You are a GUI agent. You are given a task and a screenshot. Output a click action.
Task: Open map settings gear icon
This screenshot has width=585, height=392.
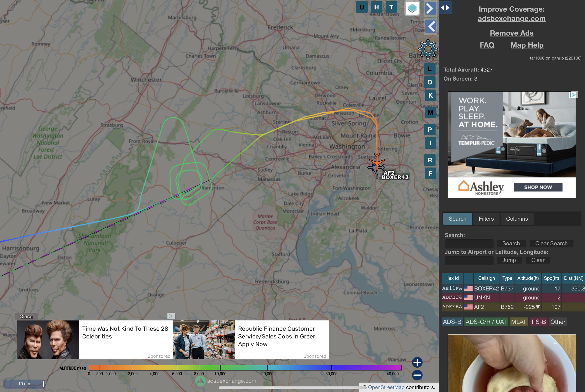[x=428, y=49]
